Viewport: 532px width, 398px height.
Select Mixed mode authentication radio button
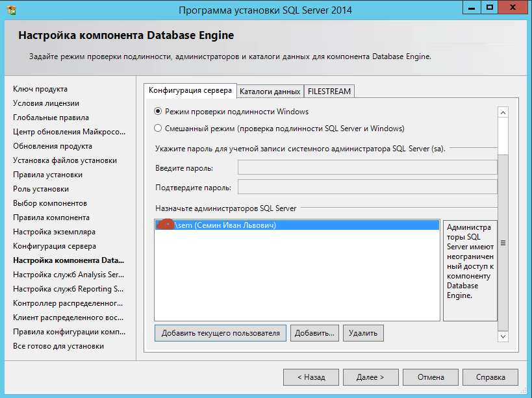click(x=158, y=128)
